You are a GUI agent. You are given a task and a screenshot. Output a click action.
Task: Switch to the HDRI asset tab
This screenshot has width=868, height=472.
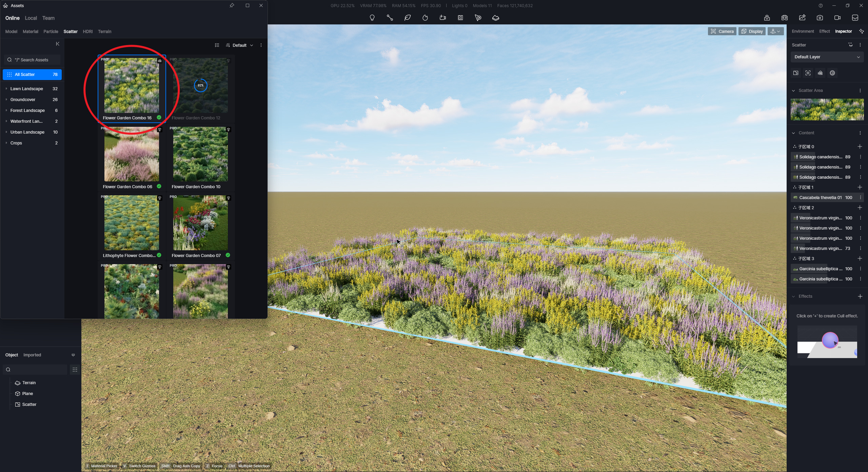tap(87, 32)
